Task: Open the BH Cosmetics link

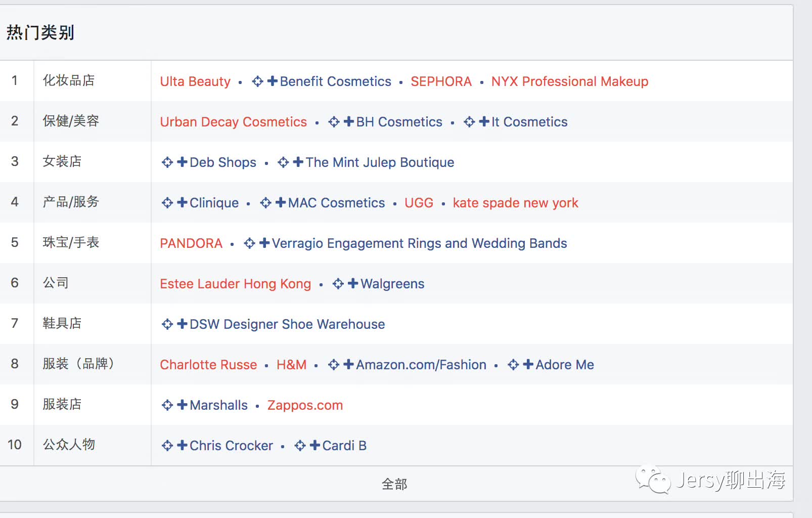Action: tap(399, 122)
